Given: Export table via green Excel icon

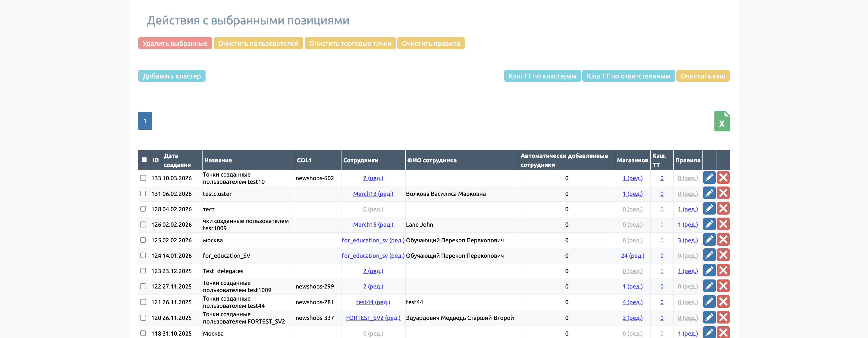Looking at the screenshot, I should (x=722, y=121).
